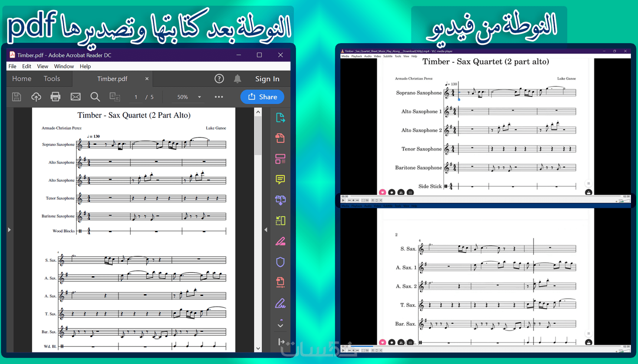Select the pink Edit PDF layout tool

coord(280,159)
